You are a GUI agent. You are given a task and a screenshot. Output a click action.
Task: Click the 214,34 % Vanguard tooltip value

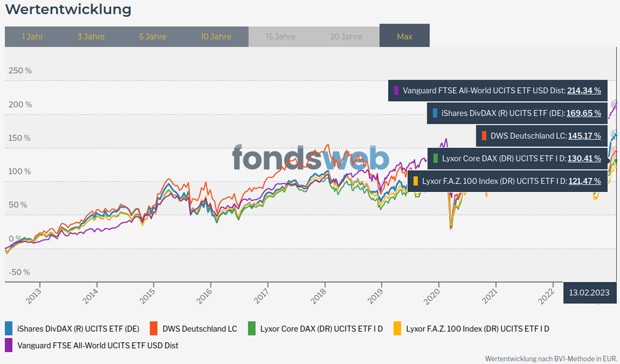[x=583, y=91]
